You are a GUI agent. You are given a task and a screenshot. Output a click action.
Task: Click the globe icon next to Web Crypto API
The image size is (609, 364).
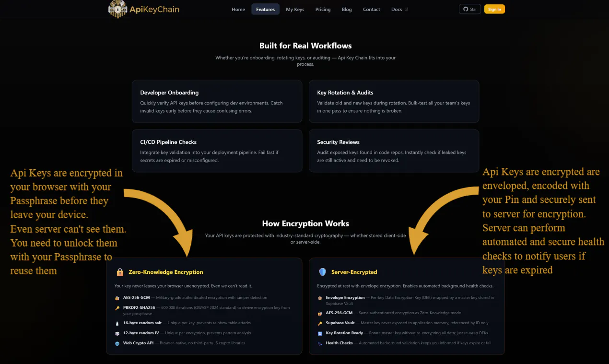[117, 343]
